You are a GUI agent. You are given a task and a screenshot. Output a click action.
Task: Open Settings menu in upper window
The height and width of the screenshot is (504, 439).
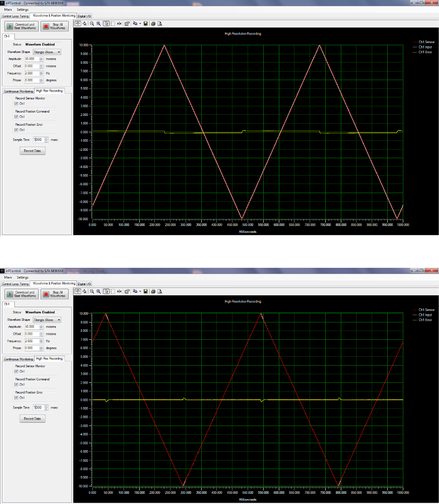click(x=23, y=9)
